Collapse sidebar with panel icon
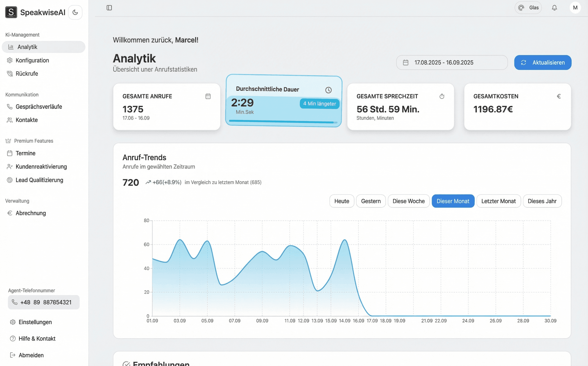This screenshot has width=588, height=366. (x=109, y=8)
